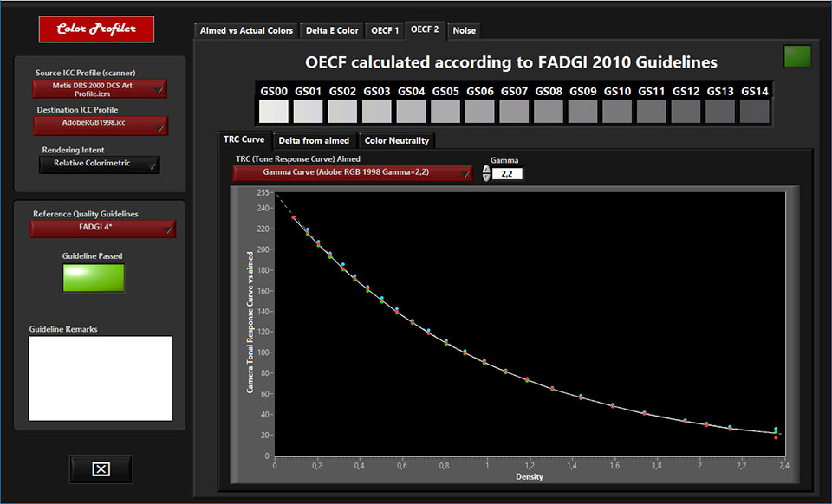The height and width of the screenshot is (504, 832).
Task: Click the 2,4 value on the Density axis
Action: [783, 466]
